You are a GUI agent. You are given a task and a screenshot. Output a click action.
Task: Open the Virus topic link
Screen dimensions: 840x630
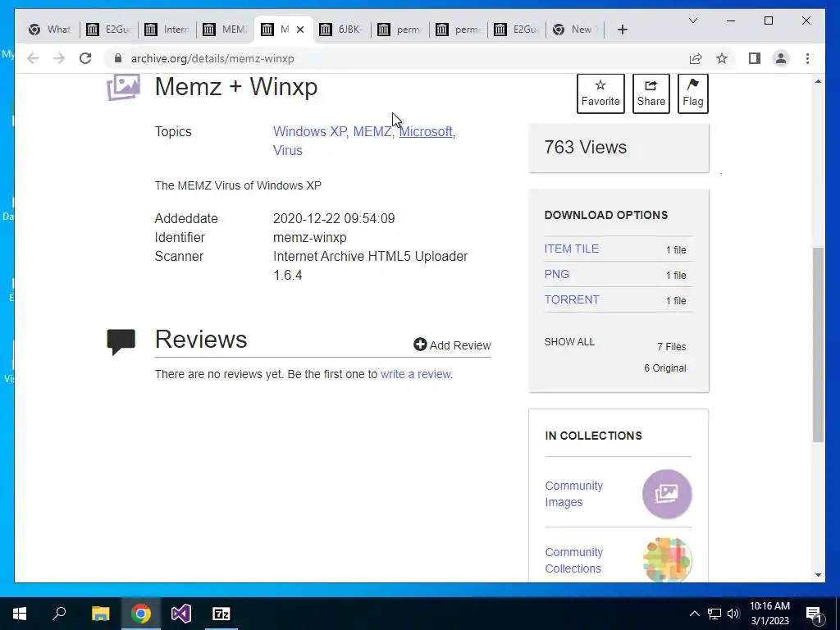288,150
